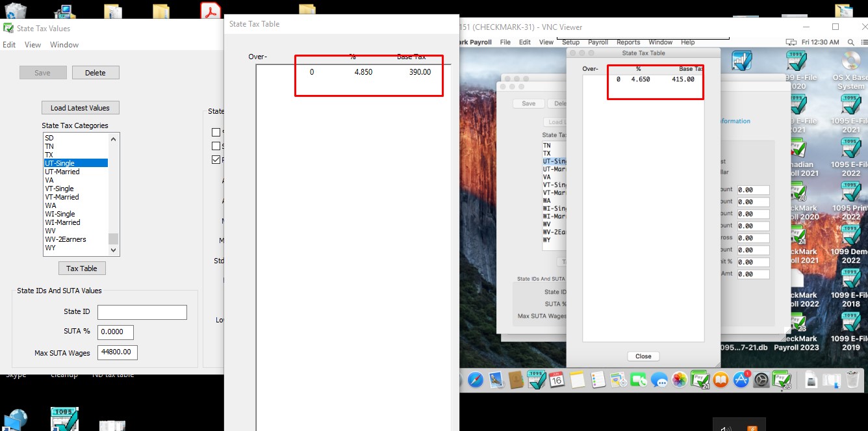The image size is (868, 431).
Task: Open Reminders from the dock
Action: (x=598, y=380)
